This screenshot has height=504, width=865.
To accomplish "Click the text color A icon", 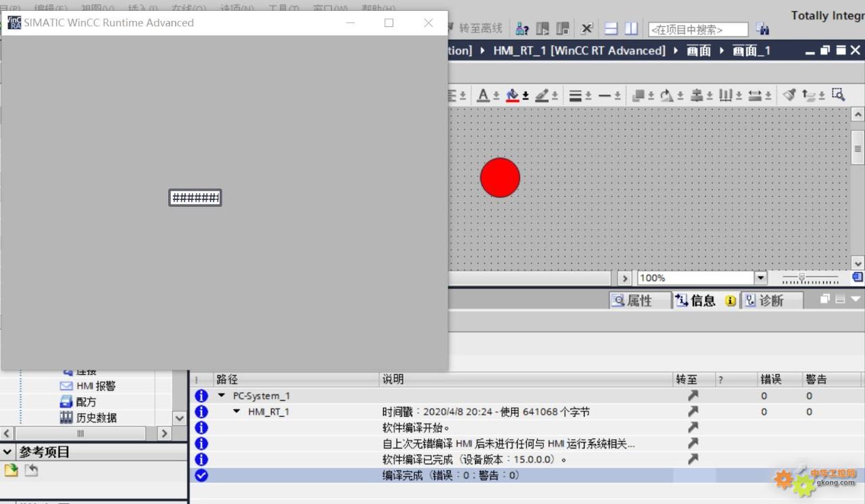I will (x=483, y=96).
